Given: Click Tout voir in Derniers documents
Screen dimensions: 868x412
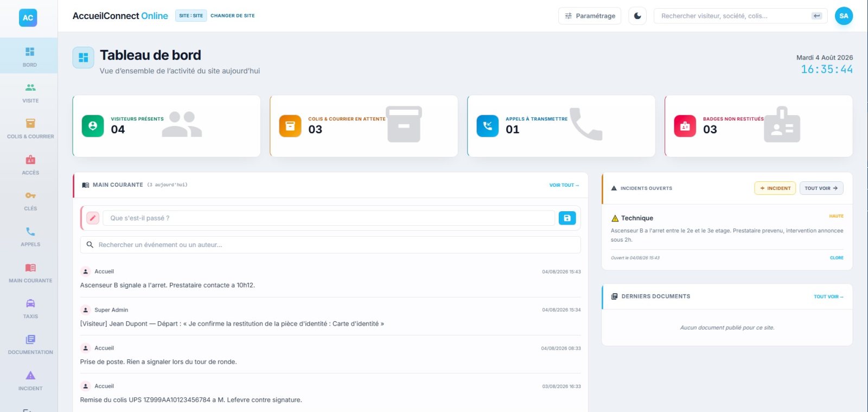Looking at the screenshot, I should click(828, 296).
